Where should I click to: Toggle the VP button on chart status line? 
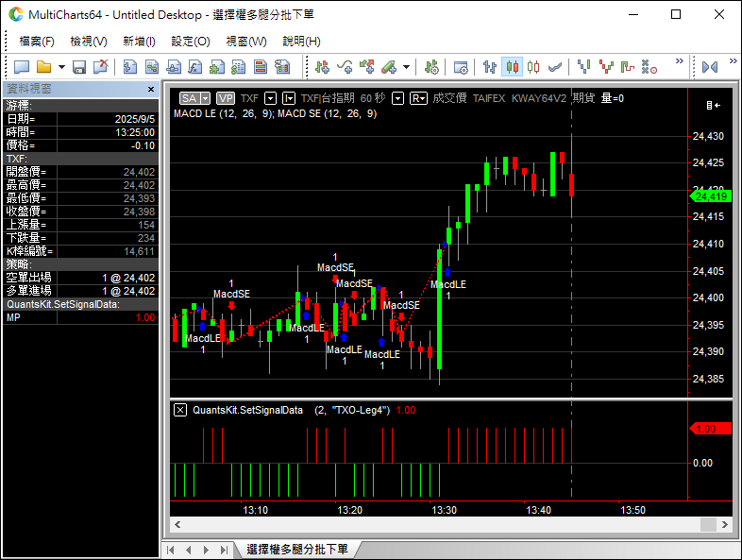tap(226, 98)
